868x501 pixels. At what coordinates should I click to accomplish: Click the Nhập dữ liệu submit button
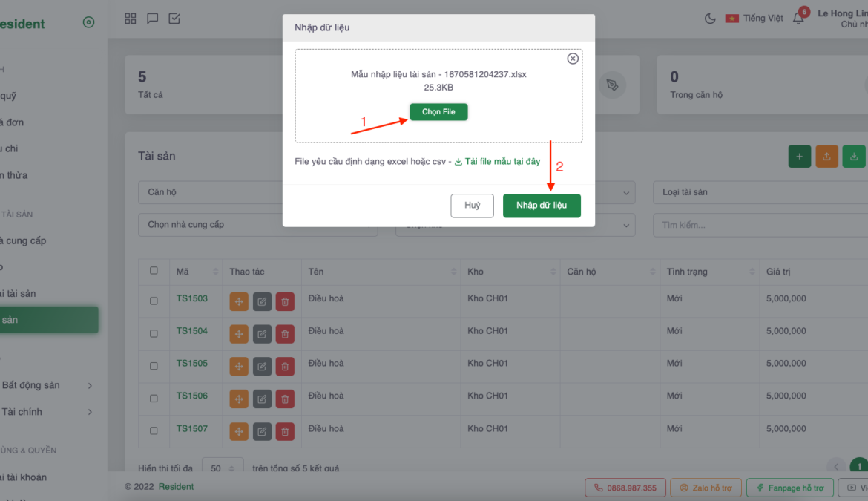point(542,206)
